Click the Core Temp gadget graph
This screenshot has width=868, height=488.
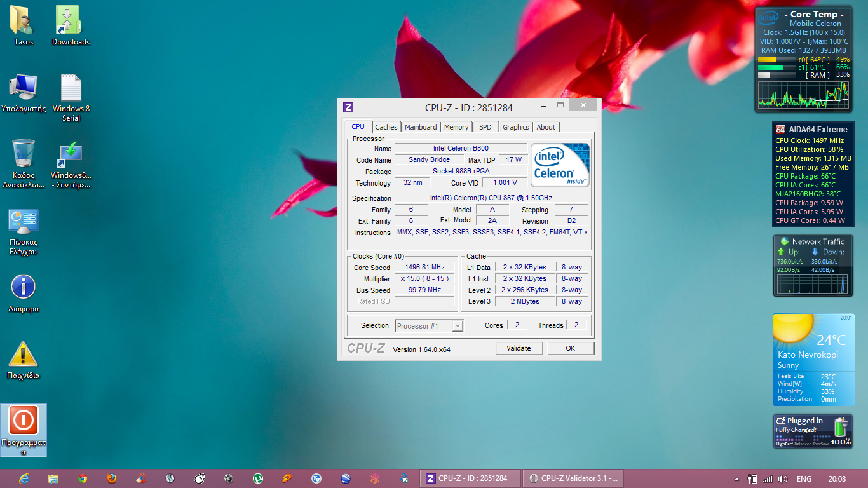(803, 94)
